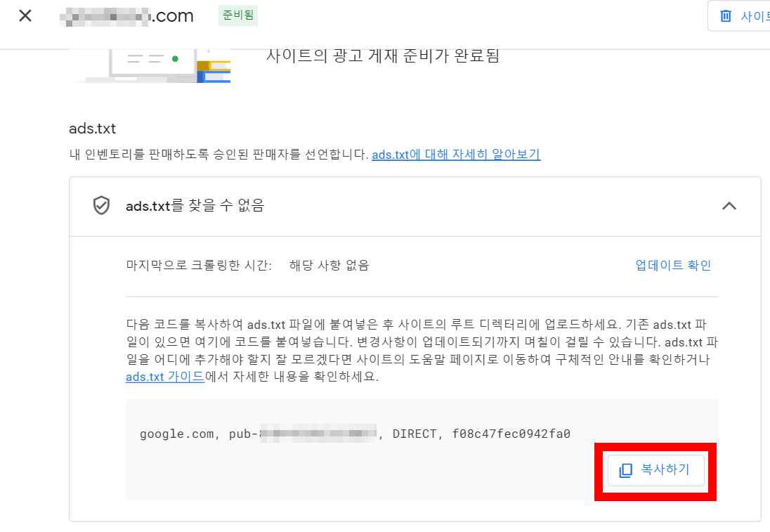Select the ads.txt title above the description

93,129
